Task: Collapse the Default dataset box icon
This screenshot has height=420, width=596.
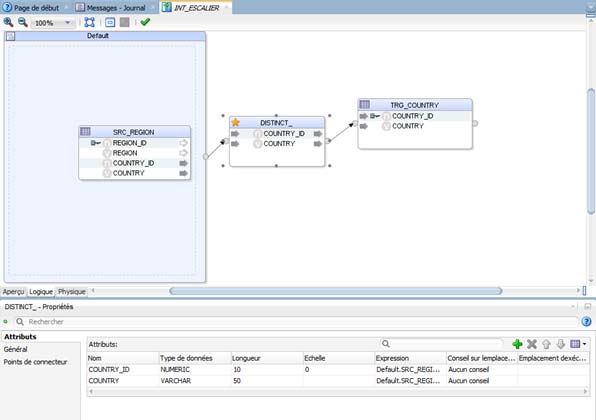Action: (11, 36)
